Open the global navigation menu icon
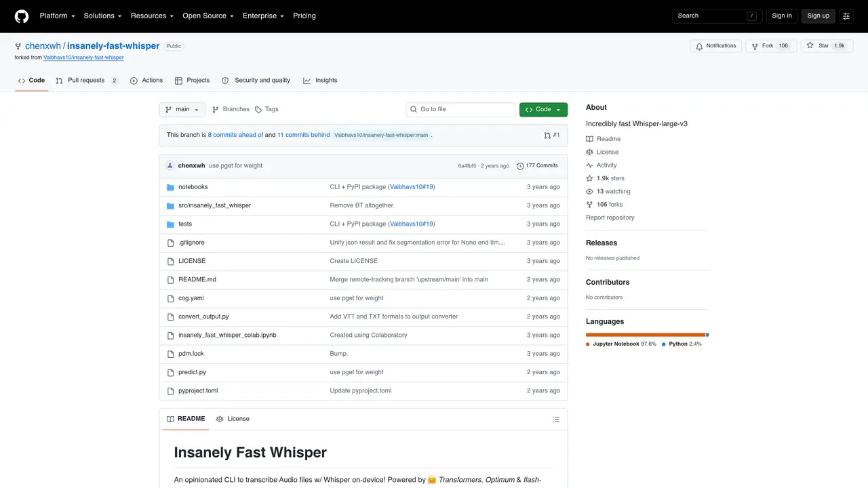The width and height of the screenshot is (868, 488). click(x=846, y=16)
